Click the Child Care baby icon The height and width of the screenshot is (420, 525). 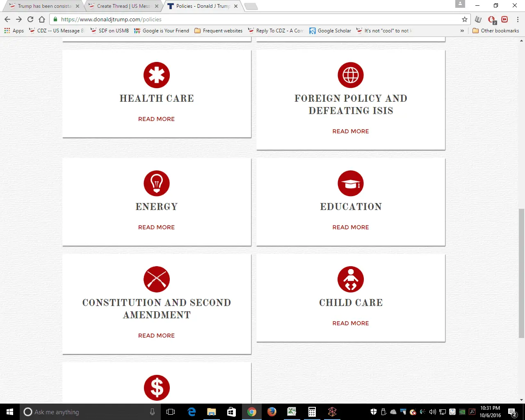point(351,279)
